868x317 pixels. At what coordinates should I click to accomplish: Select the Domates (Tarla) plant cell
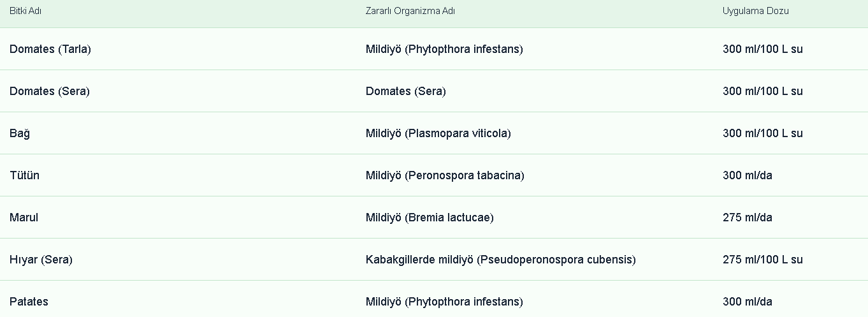tap(50, 49)
